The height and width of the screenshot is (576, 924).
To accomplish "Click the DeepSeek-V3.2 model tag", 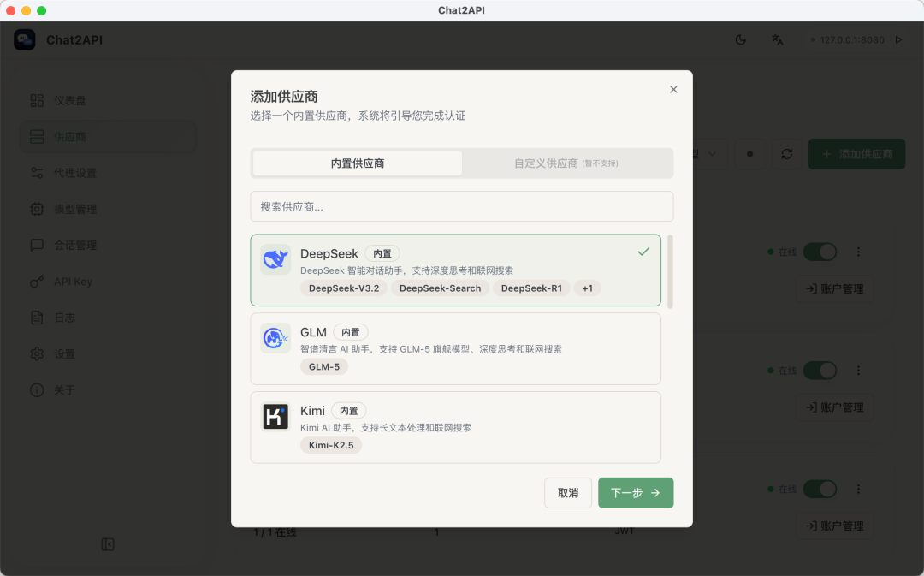I will 344,288.
